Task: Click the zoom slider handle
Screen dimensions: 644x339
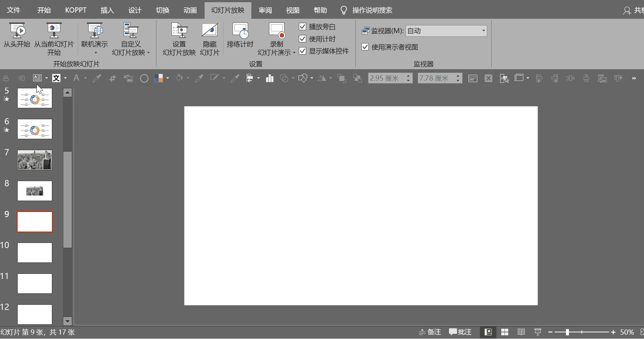Action: (x=567, y=332)
